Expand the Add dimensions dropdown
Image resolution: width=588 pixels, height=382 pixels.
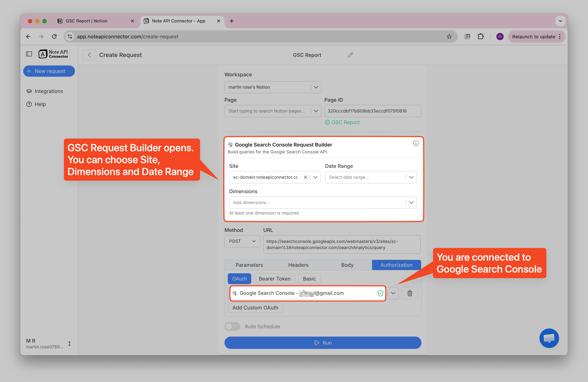coord(411,202)
